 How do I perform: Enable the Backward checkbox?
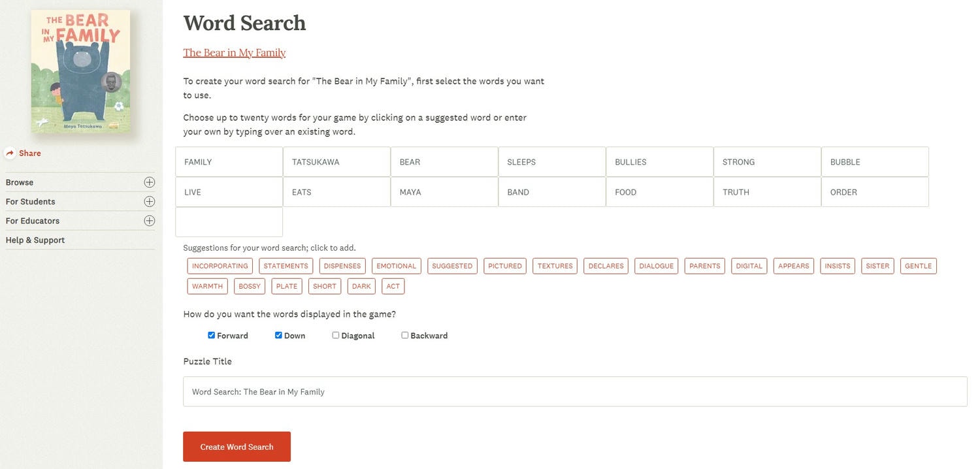[x=404, y=335]
